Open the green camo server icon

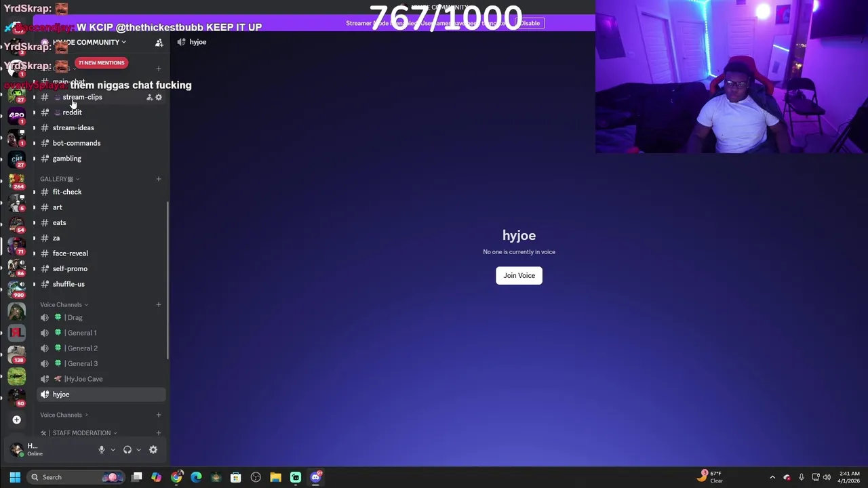coord(16,376)
